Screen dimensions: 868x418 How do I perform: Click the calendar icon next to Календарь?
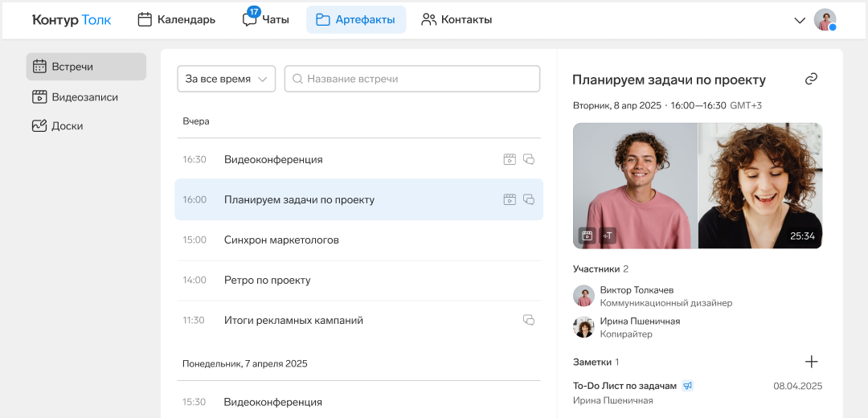(145, 20)
